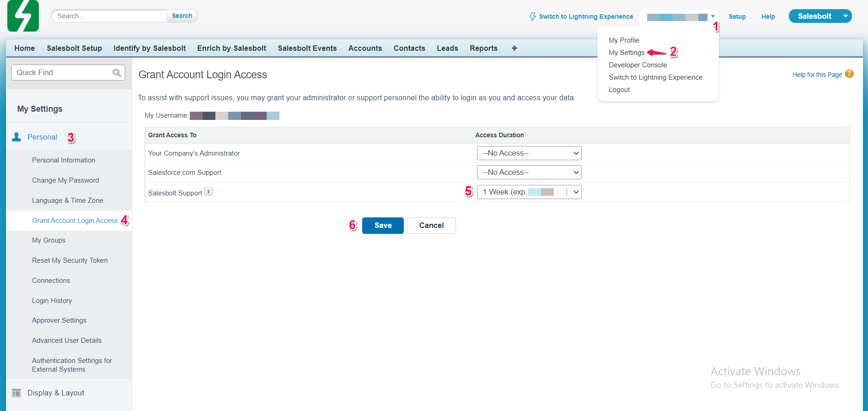Click the info icon beside Salesbolt Support
868x411 pixels.
click(x=208, y=191)
